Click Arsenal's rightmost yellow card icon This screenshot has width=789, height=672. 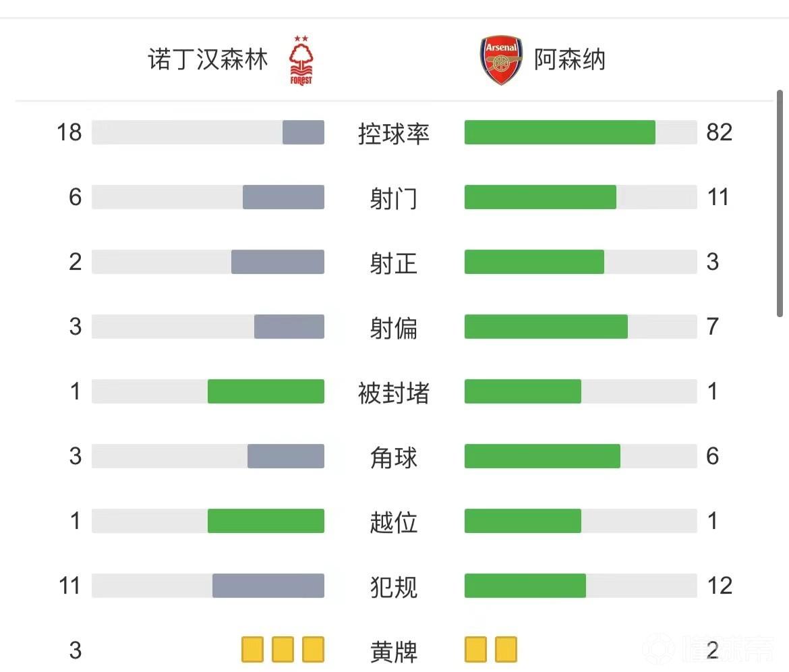coord(506,649)
